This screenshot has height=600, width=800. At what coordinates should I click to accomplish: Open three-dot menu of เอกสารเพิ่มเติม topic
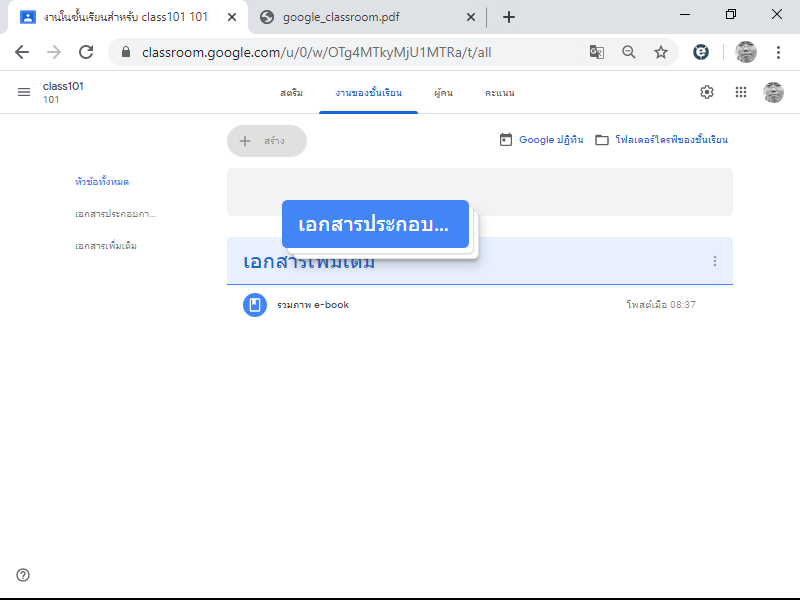[x=715, y=261]
